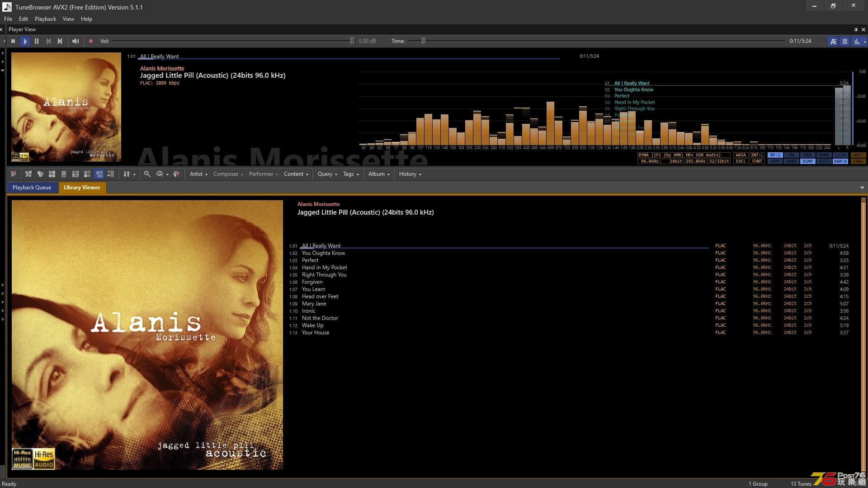Stop playback with the stop button
Screen dimensions: 868x488
[x=13, y=41]
